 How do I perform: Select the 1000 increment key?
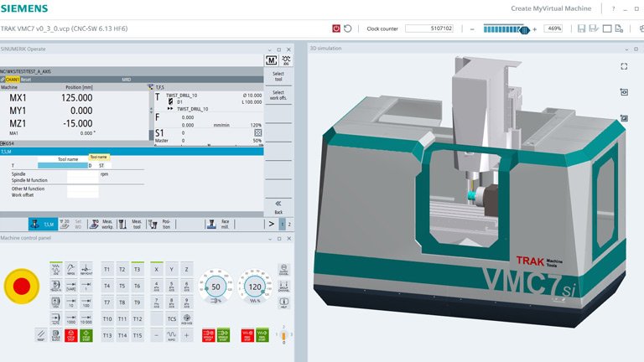point(71,319)
